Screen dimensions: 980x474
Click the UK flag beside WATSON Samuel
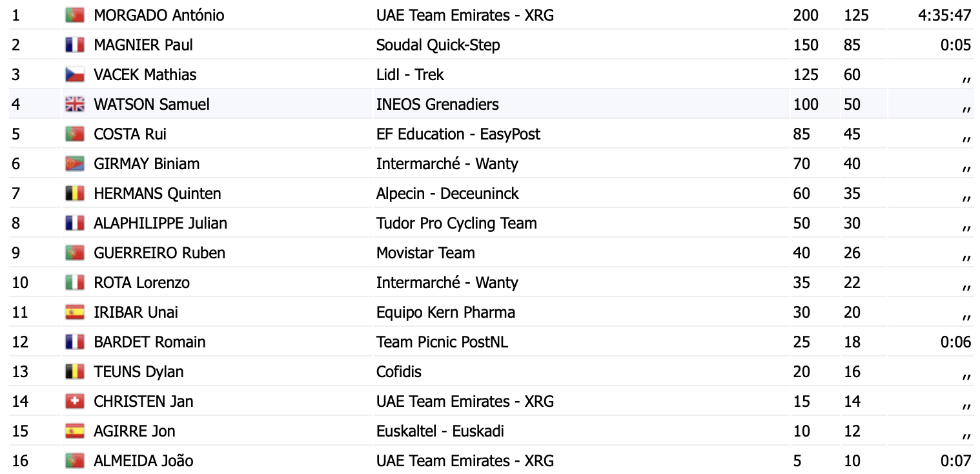click(75, 104)
